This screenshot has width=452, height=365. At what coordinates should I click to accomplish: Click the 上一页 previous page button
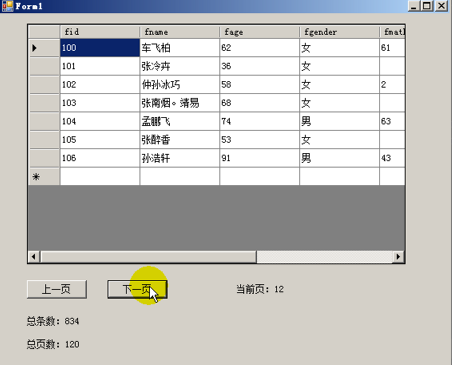(x=57, y=289)
